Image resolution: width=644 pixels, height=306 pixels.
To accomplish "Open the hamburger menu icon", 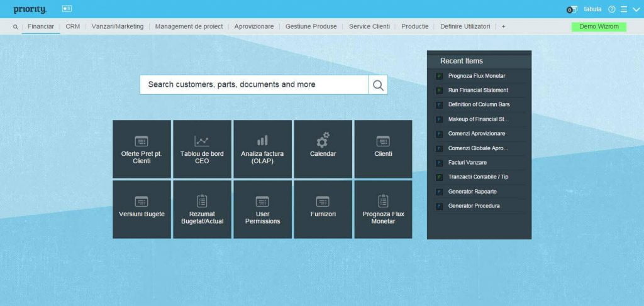I will (623, 9).
